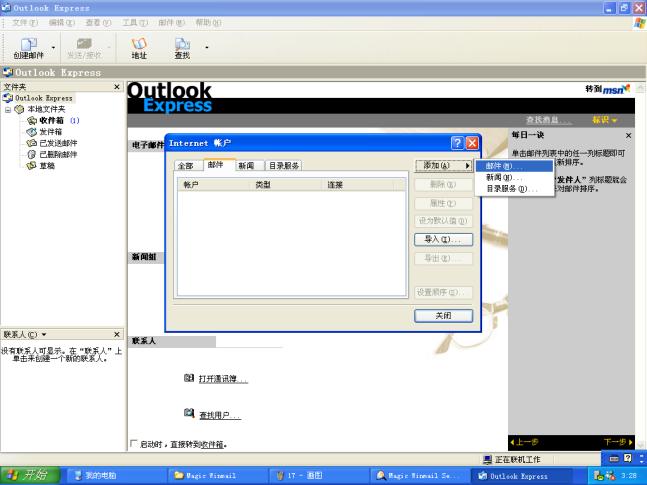Toggle 启动时直接转到收件箱 checkbox

pos(135,444)
